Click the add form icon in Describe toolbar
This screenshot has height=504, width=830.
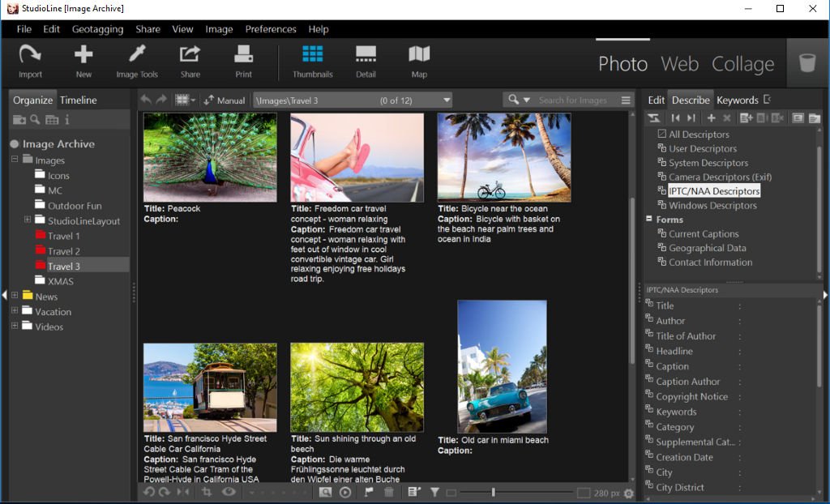[x=747, y=118]
